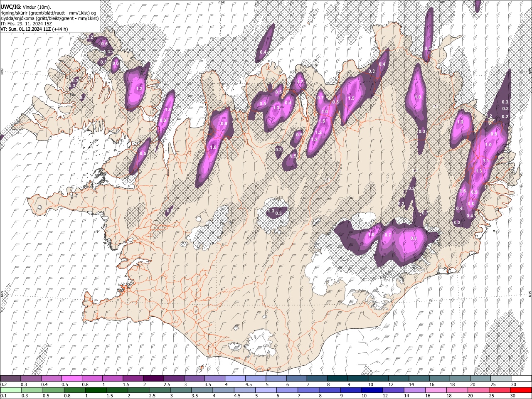The image size is (532, 399).
Task: Click the '1.8' precipitation value on the map
Action: (x=214, y=147)
